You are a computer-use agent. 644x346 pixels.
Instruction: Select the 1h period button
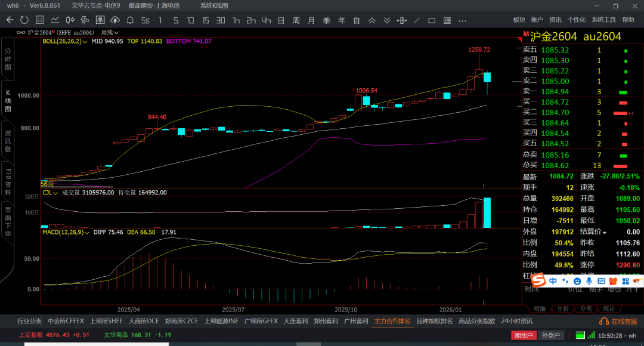[236, 20]
